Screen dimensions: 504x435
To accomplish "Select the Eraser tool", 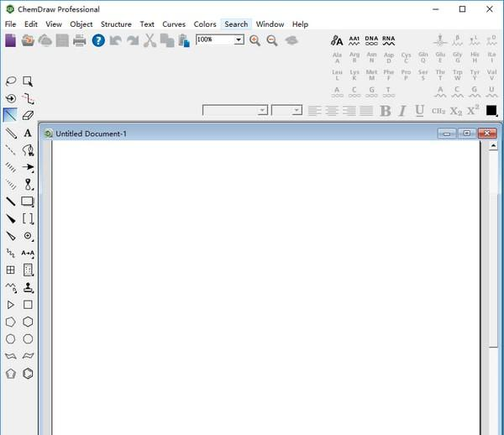I will click(28, 115).
